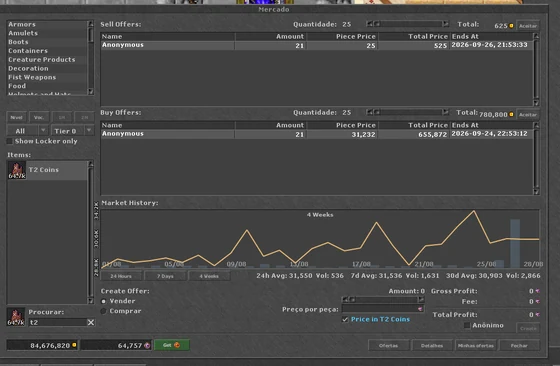Viewport: 560px width, 366px height.
Task: Click the Procurar search input field
Action: click(x=58, y=322)
